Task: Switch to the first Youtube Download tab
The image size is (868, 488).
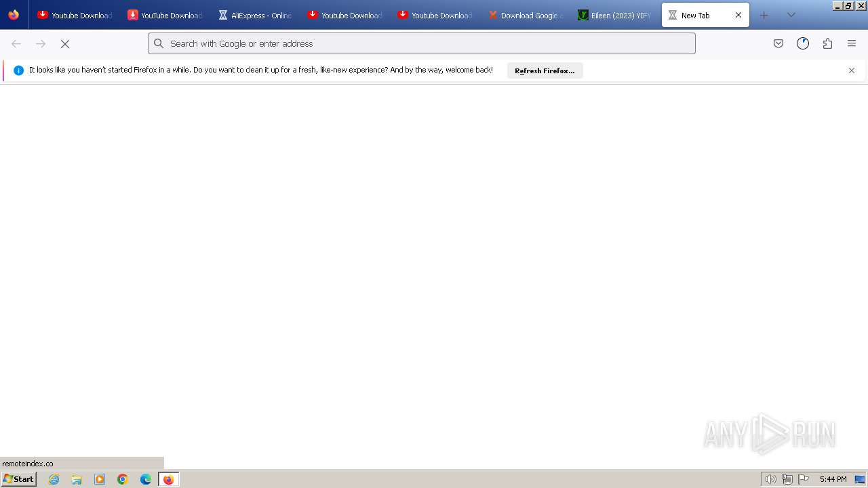Action: click(75, 15)
